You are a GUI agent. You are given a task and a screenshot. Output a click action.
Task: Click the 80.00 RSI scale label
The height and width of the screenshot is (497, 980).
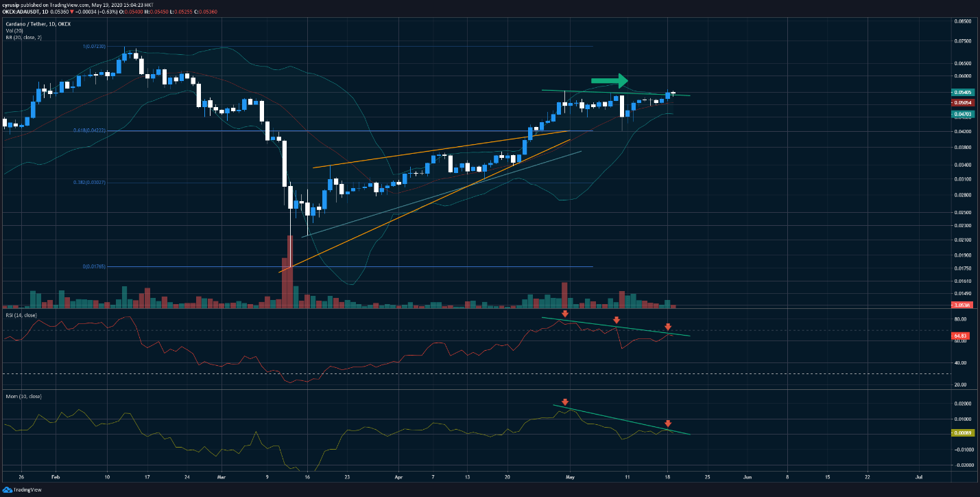[x=960, y=319]
